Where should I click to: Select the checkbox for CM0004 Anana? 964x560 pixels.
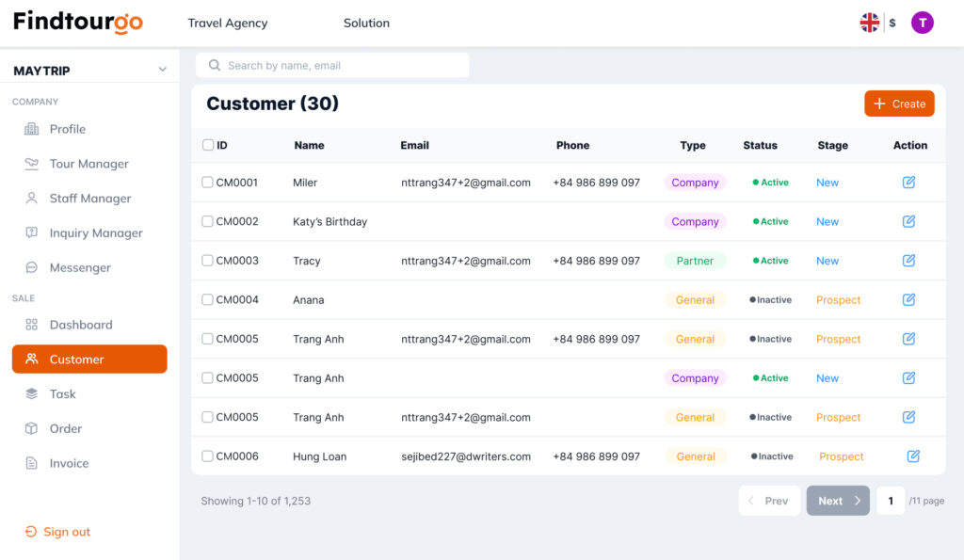(x=208, y=300)
